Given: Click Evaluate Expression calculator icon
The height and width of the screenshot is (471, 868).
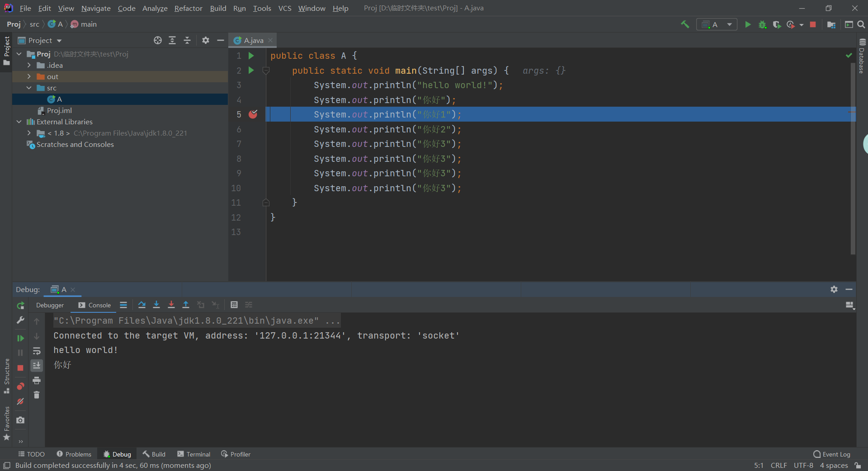Looking at the screenshot, I should (234, 305).
